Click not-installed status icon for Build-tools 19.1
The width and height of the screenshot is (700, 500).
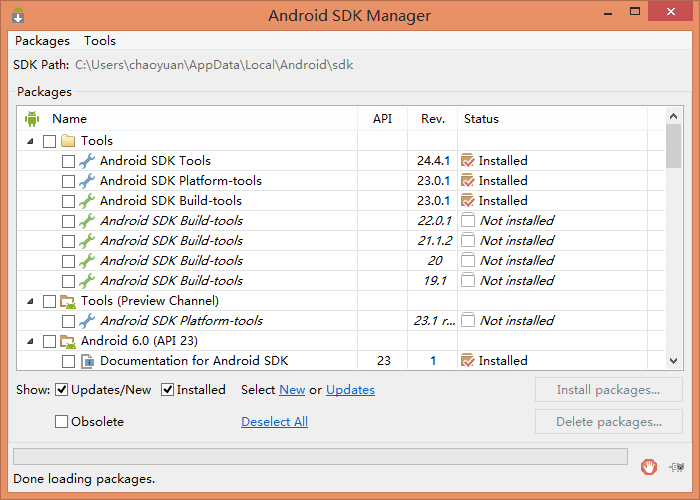point(467,280)
